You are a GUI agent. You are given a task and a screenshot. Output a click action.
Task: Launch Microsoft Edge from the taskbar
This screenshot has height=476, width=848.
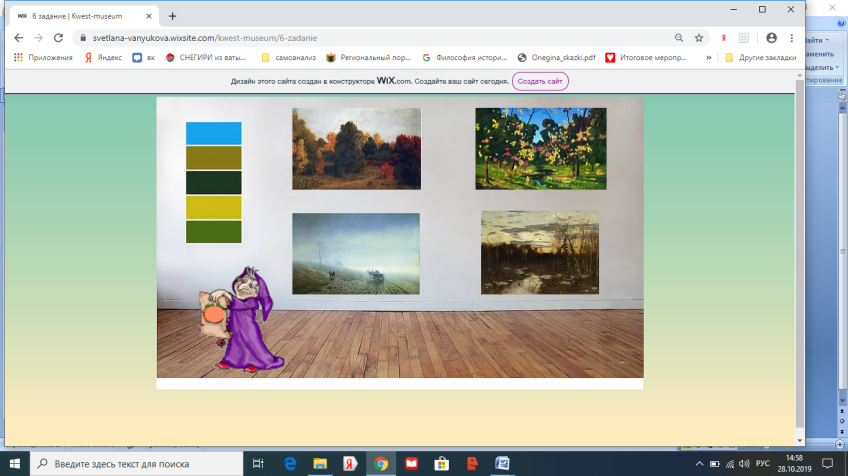290,464
